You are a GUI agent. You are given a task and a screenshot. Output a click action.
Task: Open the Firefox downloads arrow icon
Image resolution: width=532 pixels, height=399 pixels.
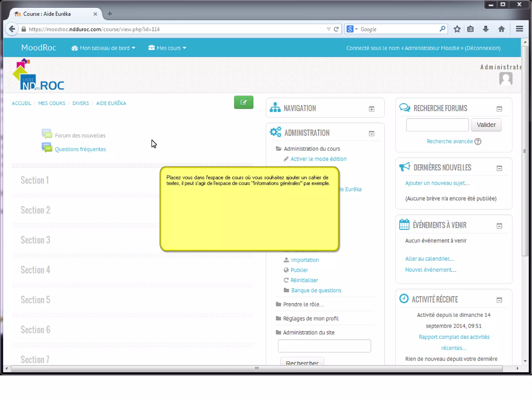click(486, 29)
